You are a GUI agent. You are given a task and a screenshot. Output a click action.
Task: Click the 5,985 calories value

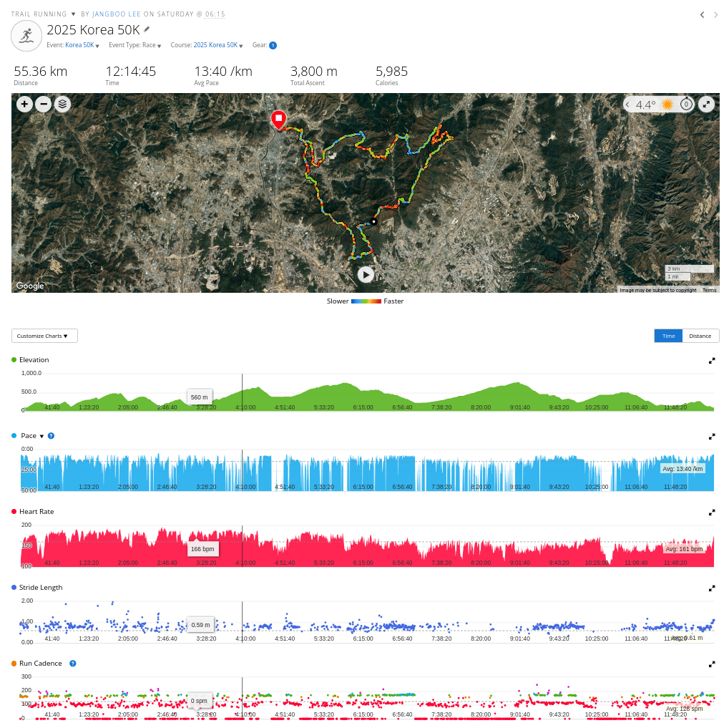tap(392, 72)
